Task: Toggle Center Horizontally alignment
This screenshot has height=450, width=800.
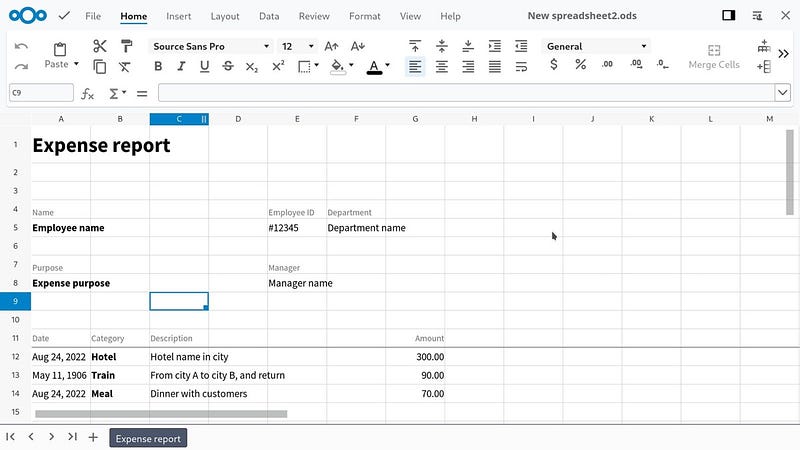Action: coord(441,66)
